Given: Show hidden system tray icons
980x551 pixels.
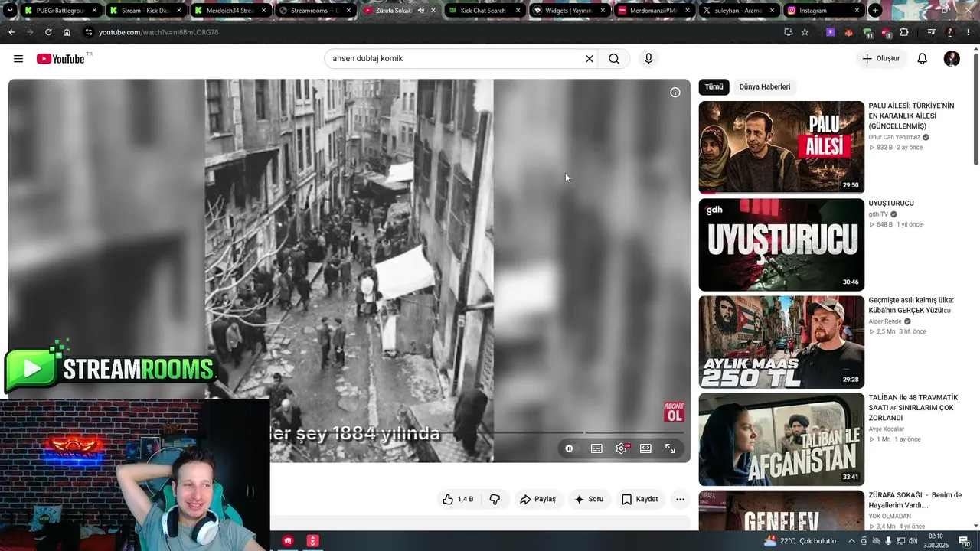Looking at the screenshot, I should coord(851,541).
